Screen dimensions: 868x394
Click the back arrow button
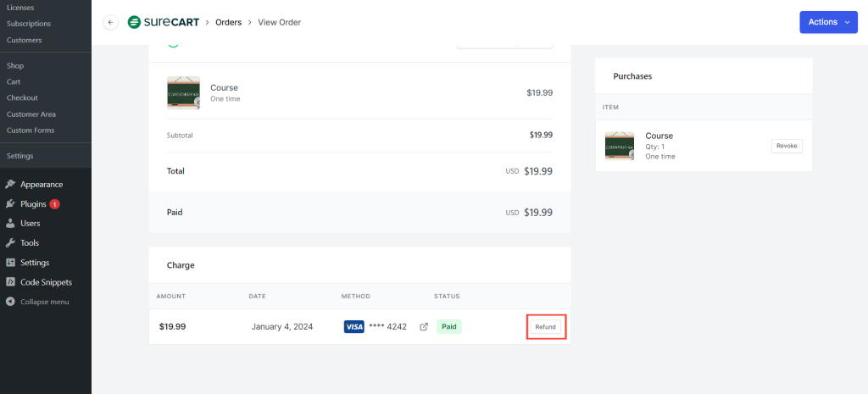[x=110, y=22]
